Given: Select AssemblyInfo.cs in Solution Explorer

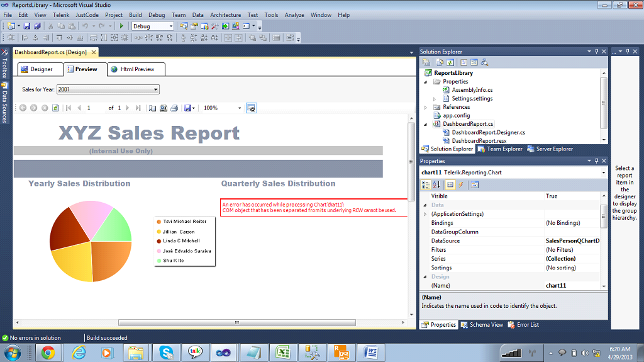Looking at the screenshot, I should pyautogui.click(x=472, y=90).
